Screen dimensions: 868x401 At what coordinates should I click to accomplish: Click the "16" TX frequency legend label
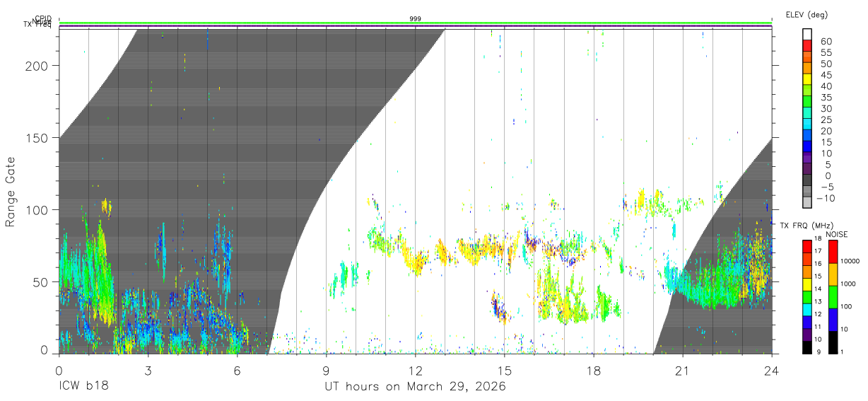click(818, 264)
